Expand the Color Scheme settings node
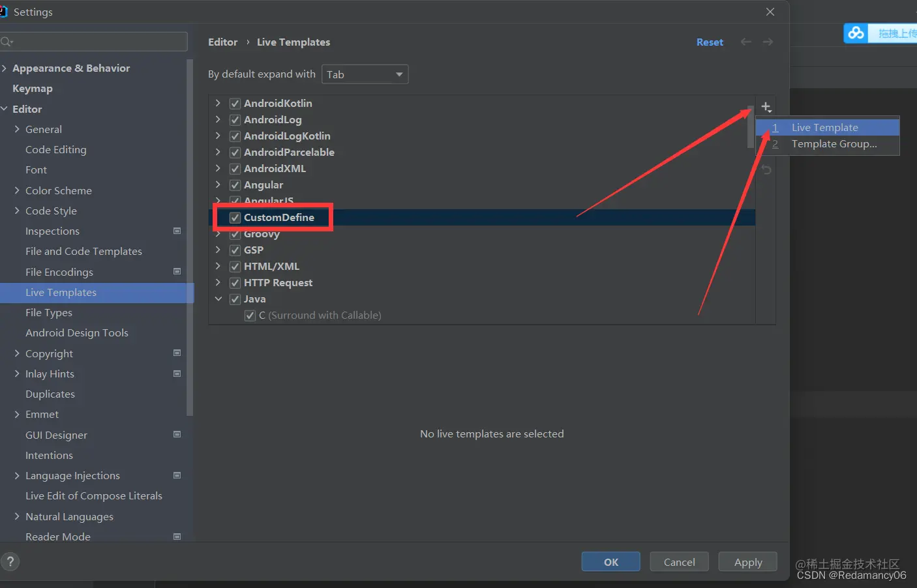This screenshot has height=588, width=917. point(17,190)
